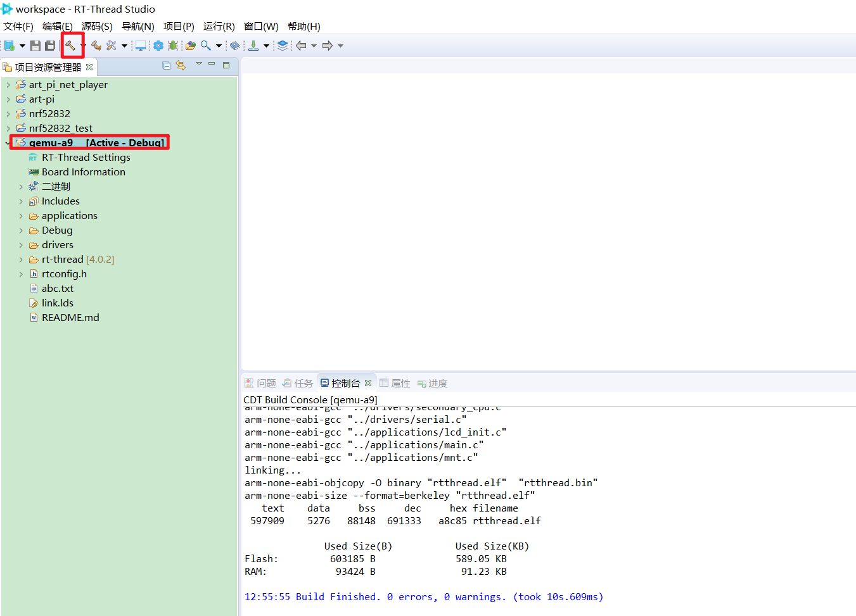Click the green bug debug icon
Screen dimensions: 856x616
pyautogui.click(x=173, y=46)
